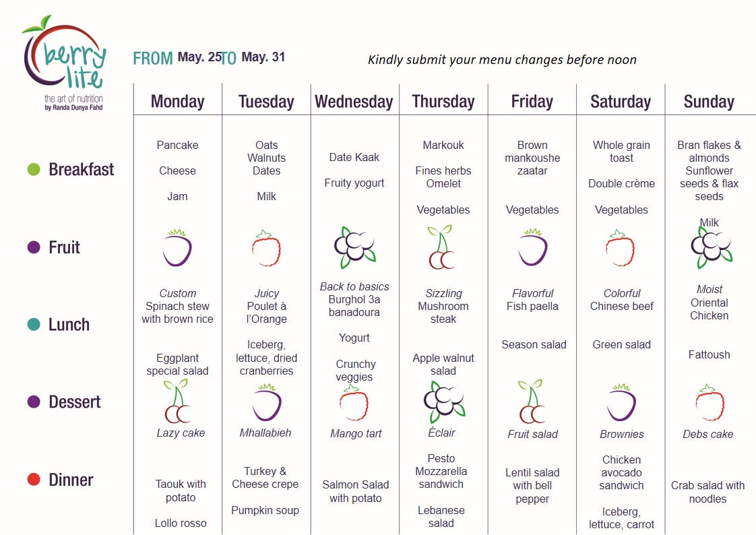Viewport: 756px width, 535px height.
Task: Click the Berry Lite logo
Action: 64,63
